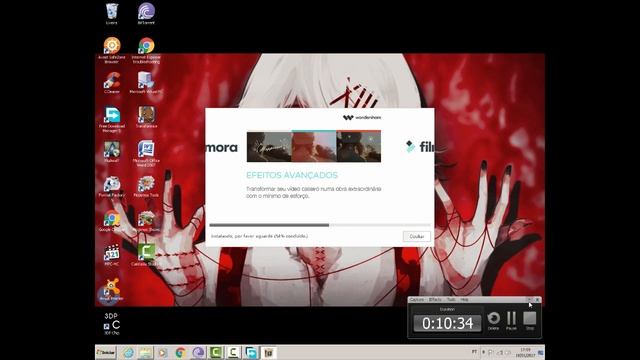Click the taskbar clock
This screenshot has height=360, width=640.
pyautogui.click(x=525, y=353)
